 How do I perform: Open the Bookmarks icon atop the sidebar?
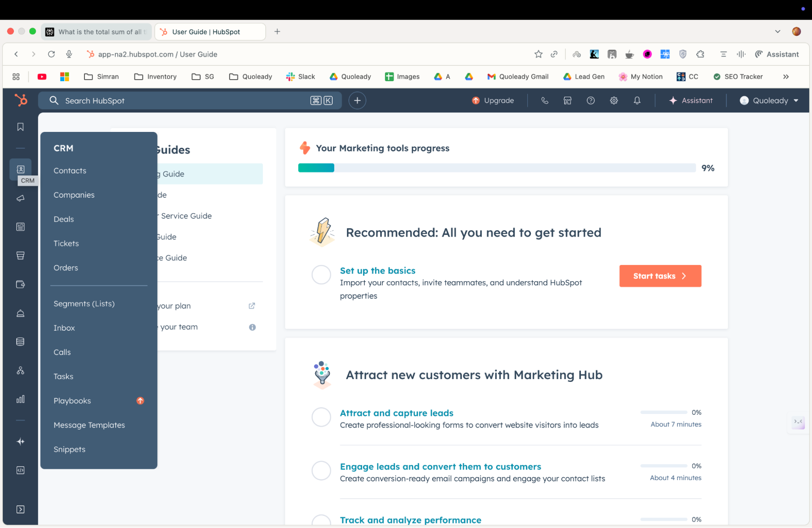click(x=20, y=127)
